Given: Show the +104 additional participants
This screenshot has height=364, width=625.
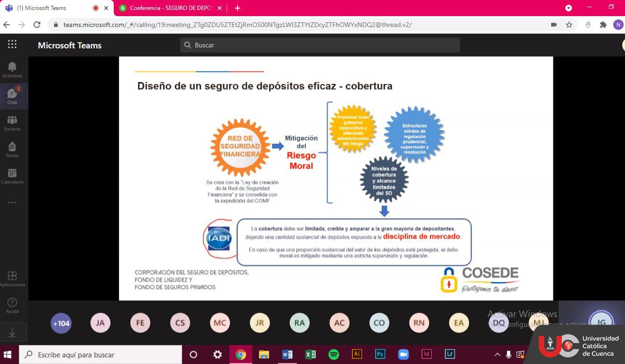Looking at the screenshot, I should point(61,323).
